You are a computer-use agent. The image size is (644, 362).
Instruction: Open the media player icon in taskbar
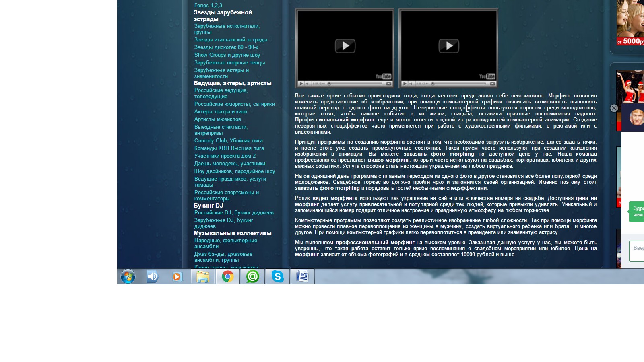tap(178, 276)
